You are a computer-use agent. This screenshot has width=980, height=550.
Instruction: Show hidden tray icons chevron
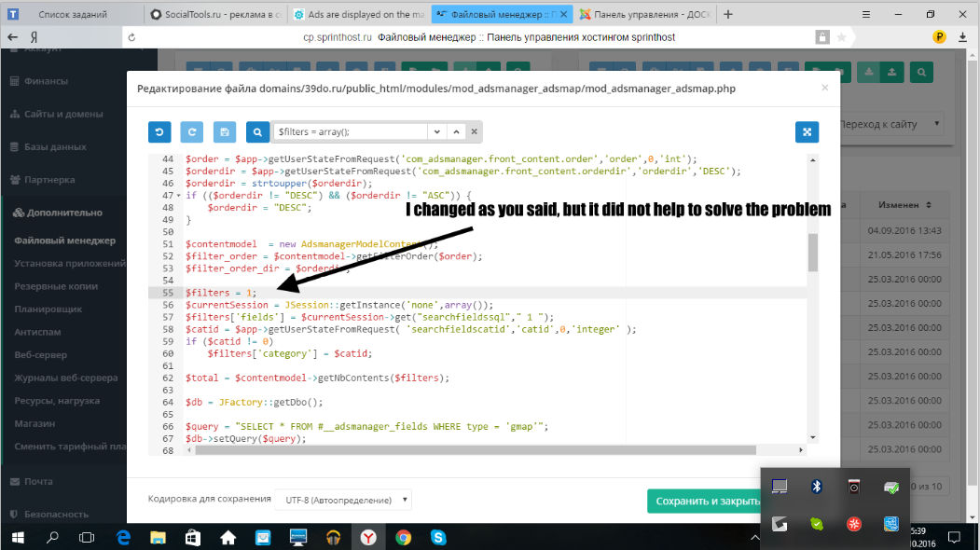[x=755, y=538]
